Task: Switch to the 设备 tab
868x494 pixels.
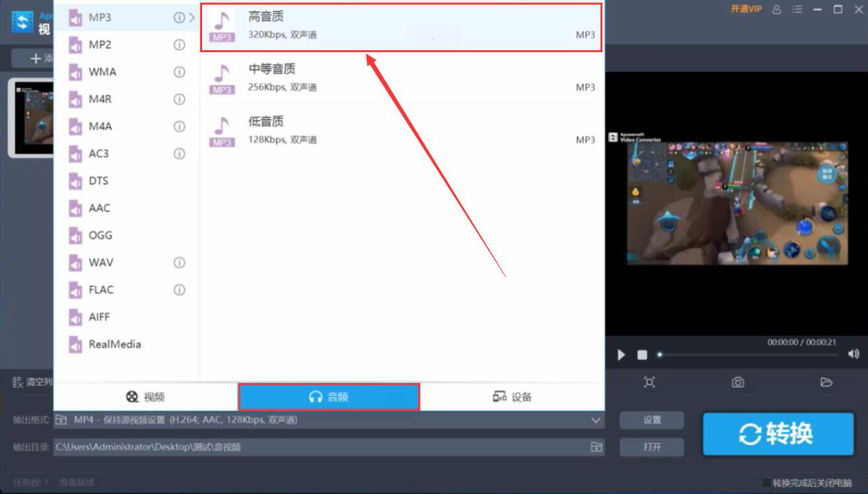Action: (x=512, y=397)
